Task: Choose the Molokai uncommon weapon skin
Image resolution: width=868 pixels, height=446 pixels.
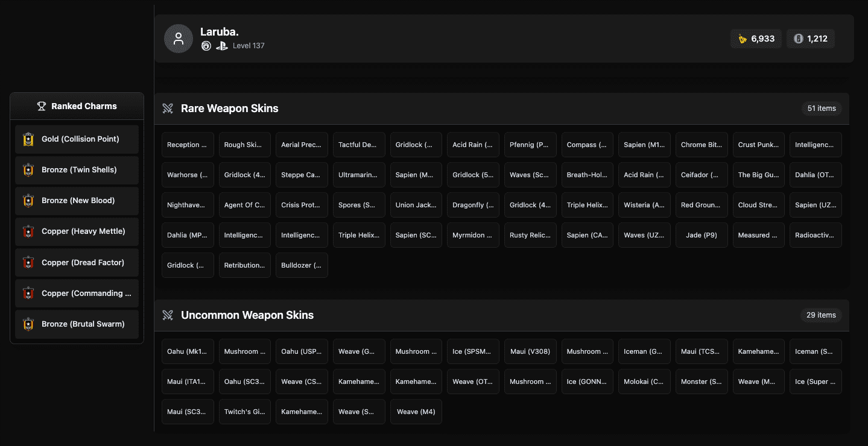Action: (644, 382)
